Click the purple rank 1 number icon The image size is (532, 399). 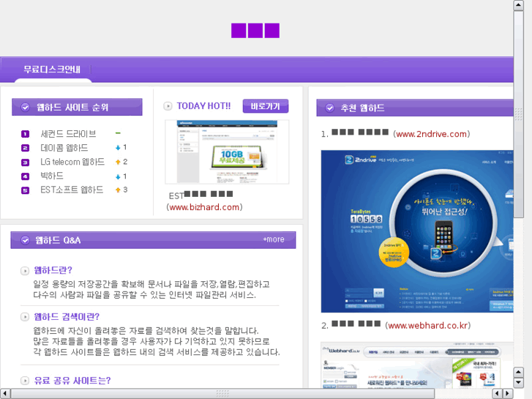coord(25,134)
